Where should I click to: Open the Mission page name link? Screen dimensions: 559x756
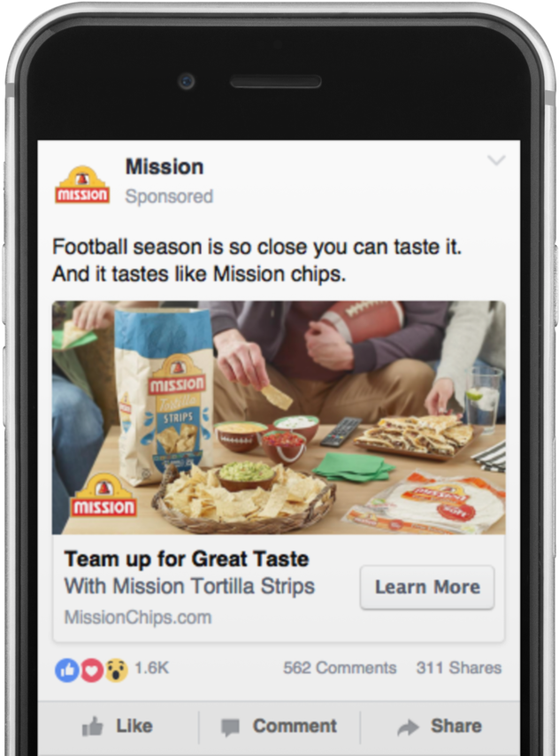click(165, 166)
